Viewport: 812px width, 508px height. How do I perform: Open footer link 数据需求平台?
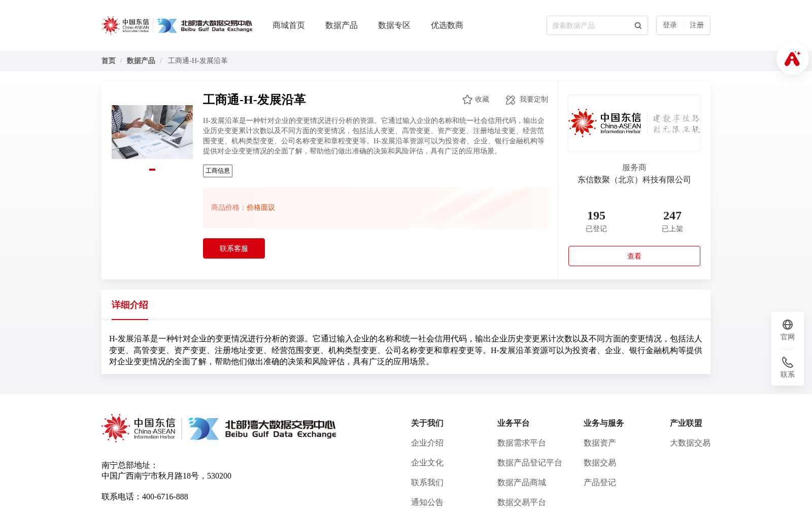[x=522, y=443]
